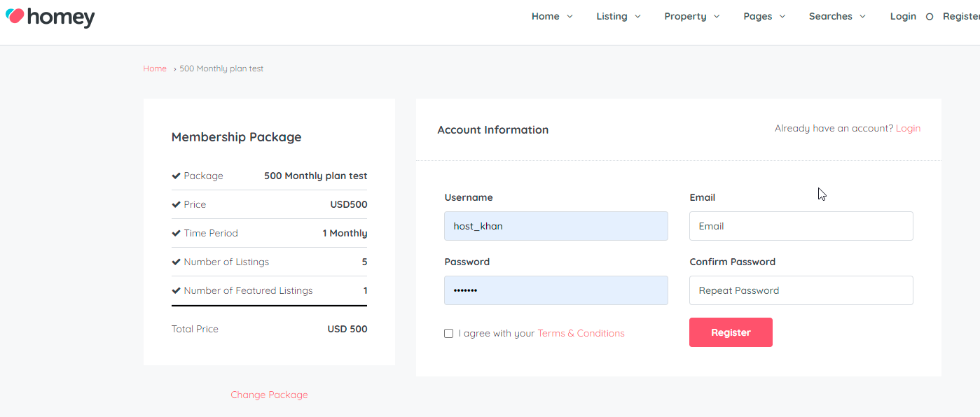Click the checkmark icon beside Time Period
This screenshot has width=980, height=417.
[177, 233]
